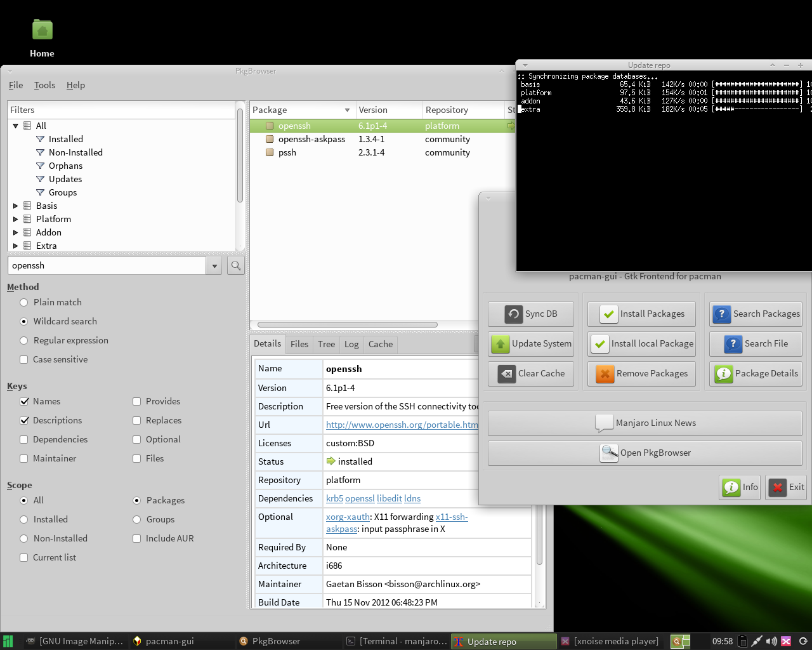This screenshot has width=812, height=650.
Task: Expand the Basis repository node
Action: [x=15, y=206]
